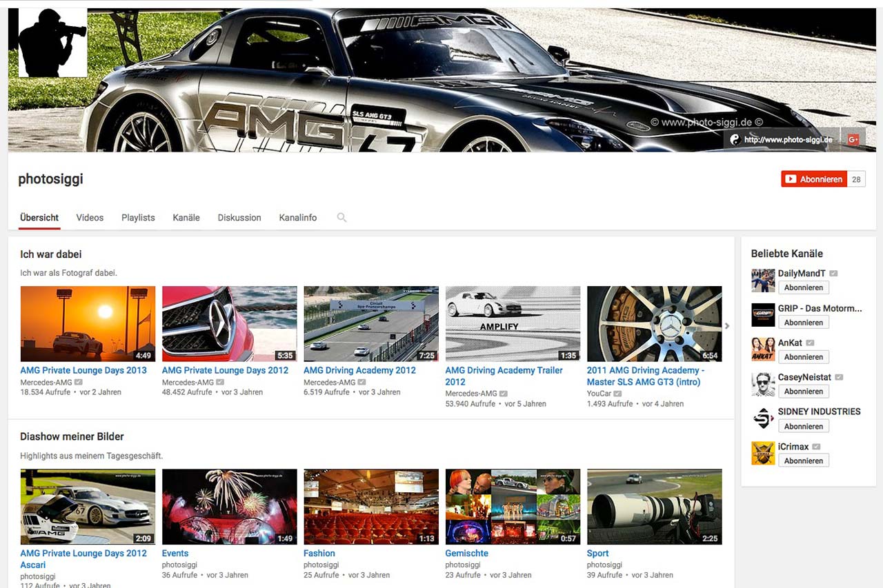The height and width of the screenshot is (588, 883).
Task: Open the Sport video title
Action: pos(598,554)
